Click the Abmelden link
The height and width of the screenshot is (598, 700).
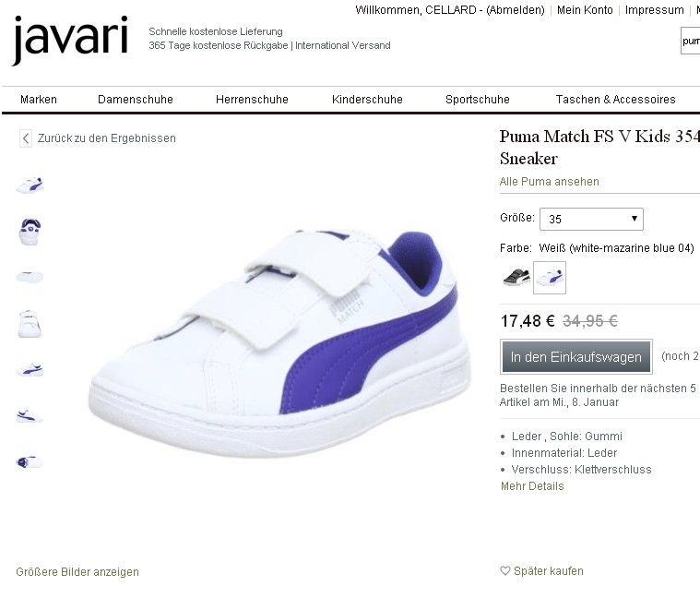pyautogui.click(x=516, y=10)
